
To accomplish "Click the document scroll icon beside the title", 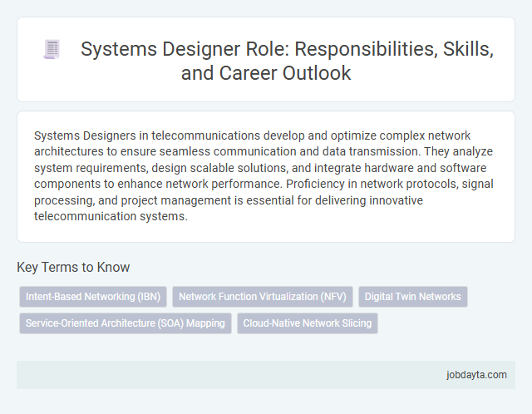I will pyautogui.click(x=52, y=49).
